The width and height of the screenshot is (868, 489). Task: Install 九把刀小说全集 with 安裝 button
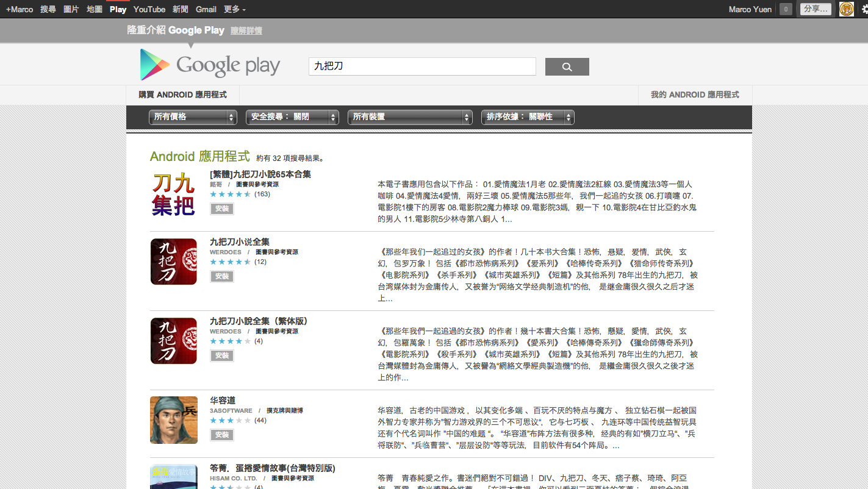222,276
